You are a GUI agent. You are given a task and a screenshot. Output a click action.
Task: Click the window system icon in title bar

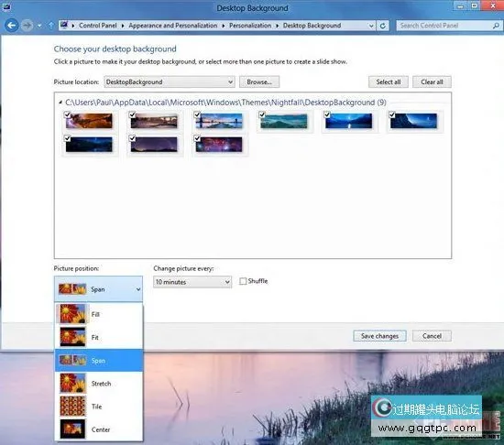(6, 7)
